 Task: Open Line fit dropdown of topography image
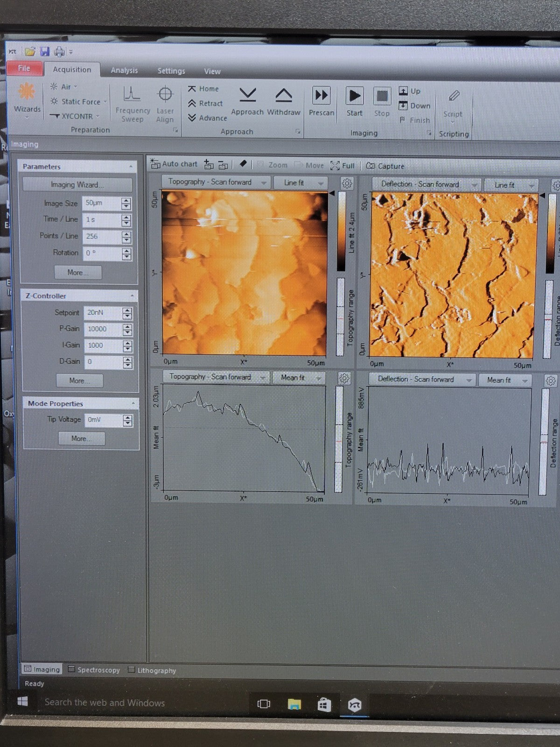point(300,183)
